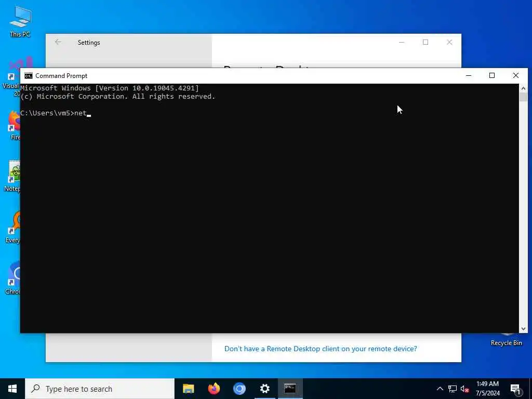The height and width of the screenshot is (399, 532).
Task: Open the taskbar clock showing 1:49 AM
Action: [487, 389]
